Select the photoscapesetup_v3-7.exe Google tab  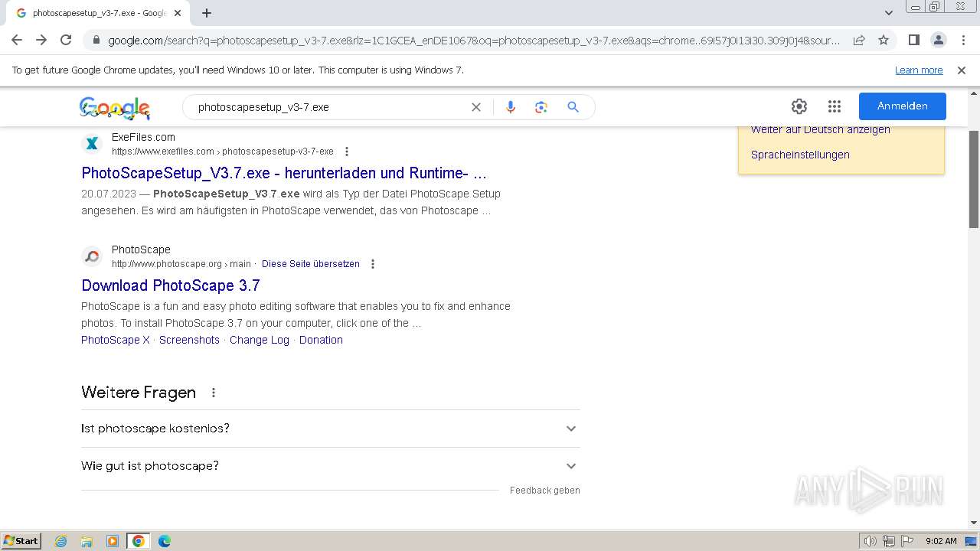[x=98, y=13]
